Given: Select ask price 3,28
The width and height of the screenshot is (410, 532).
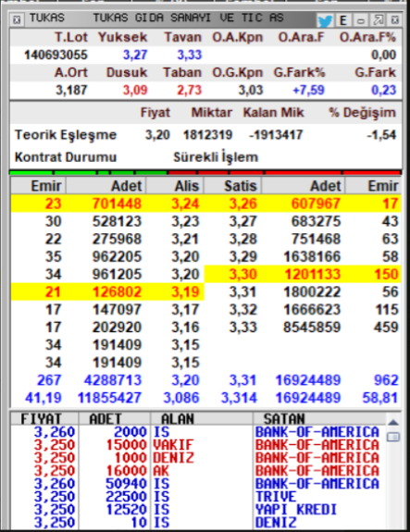Looking at the screenshot, I should (243, 239).
